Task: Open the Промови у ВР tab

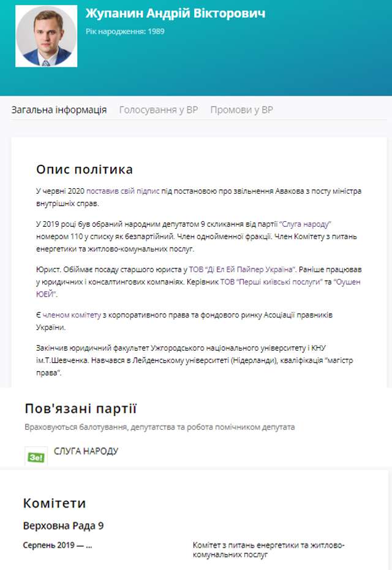Action: [x=241, y=110]
